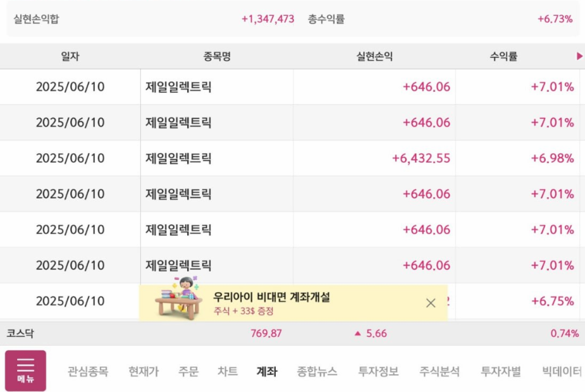585x392 pixels.
Task: Click the red up triangle next to 5.66
Action: (x=357, y=333)
